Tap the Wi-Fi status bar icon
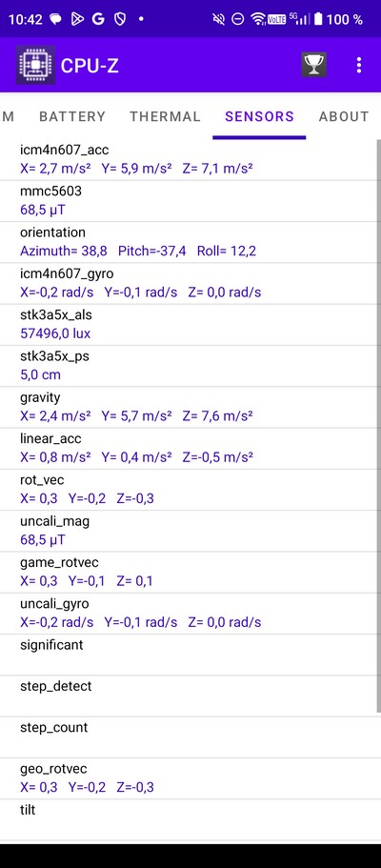 [258, 19]
